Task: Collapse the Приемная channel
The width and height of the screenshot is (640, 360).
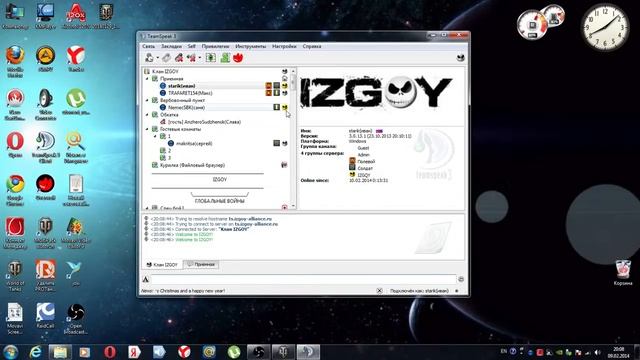Action: [147, 79]
